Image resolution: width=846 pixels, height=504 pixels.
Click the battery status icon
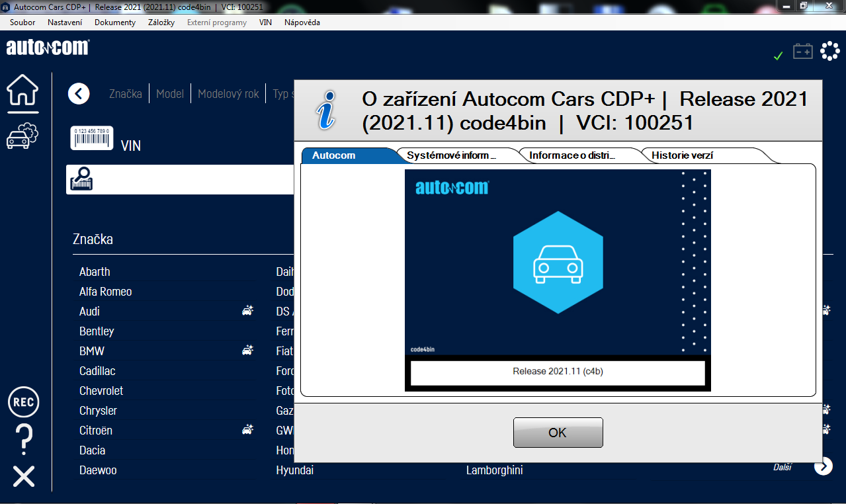pos(802,52)
